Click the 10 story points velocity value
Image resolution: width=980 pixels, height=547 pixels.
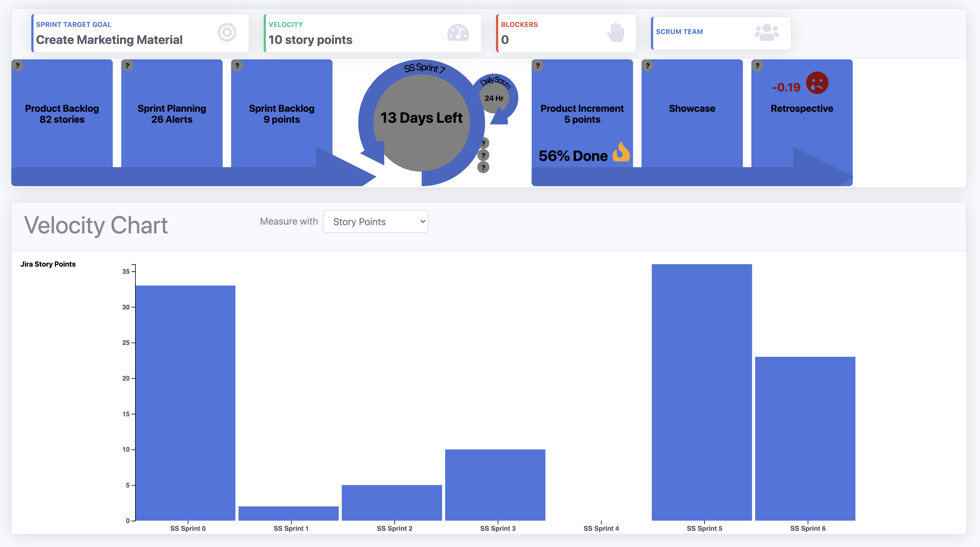(310, 40)
